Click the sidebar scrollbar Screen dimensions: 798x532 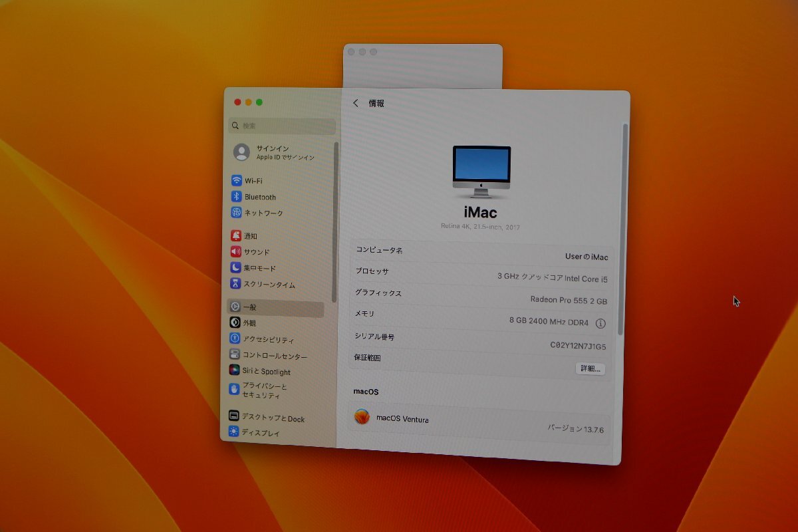tap(336, 222)
